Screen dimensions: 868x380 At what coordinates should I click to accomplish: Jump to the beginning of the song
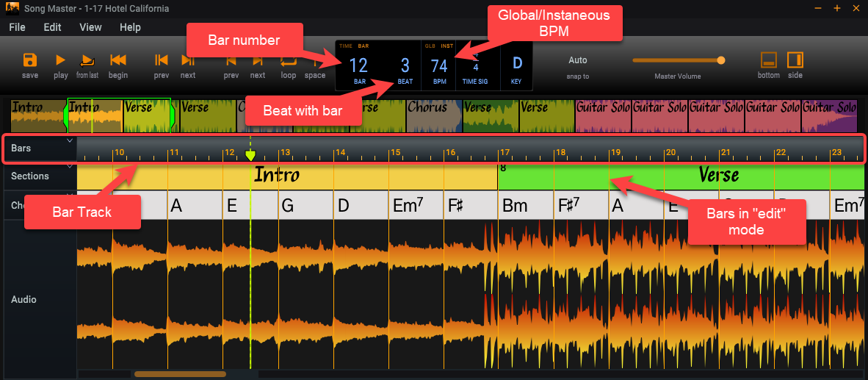(117, 64)
